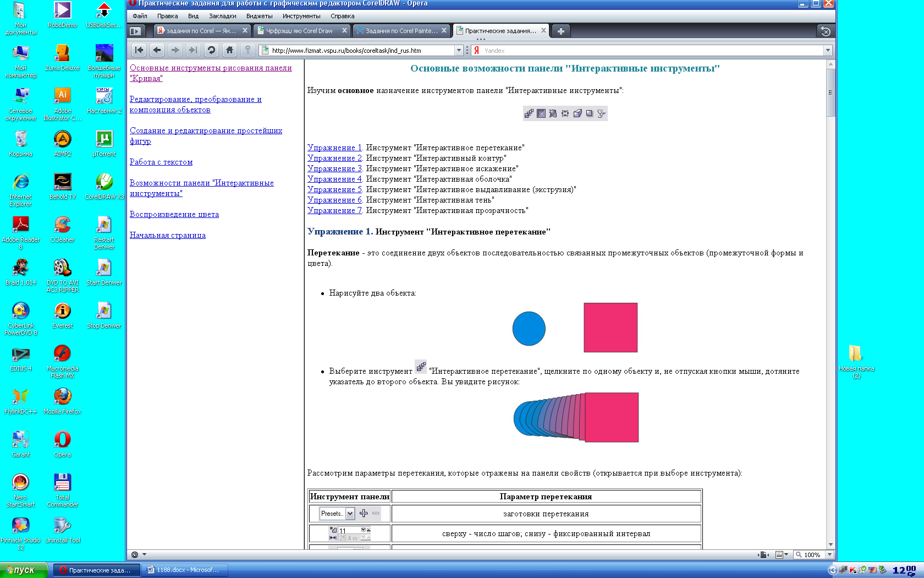Image resolution: width=924 pixels, height=578 pixels.
Task: Close the 'Практические задания...' tab
Action: [543, 30]
